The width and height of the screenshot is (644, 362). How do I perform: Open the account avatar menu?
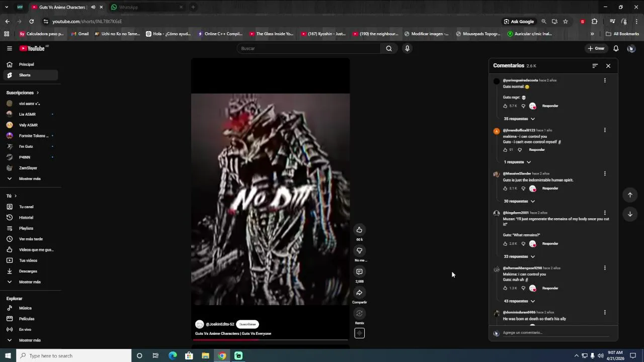[631, 48]
